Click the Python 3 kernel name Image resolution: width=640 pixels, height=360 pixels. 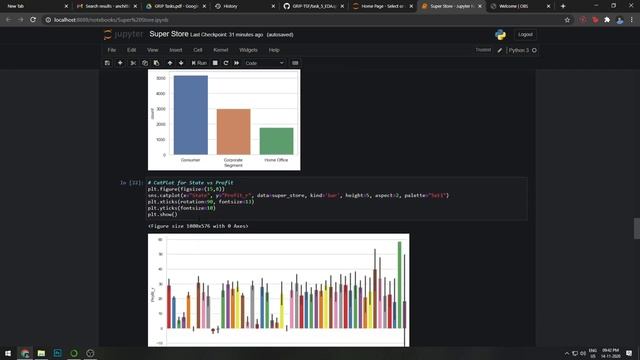coord(518,50)
